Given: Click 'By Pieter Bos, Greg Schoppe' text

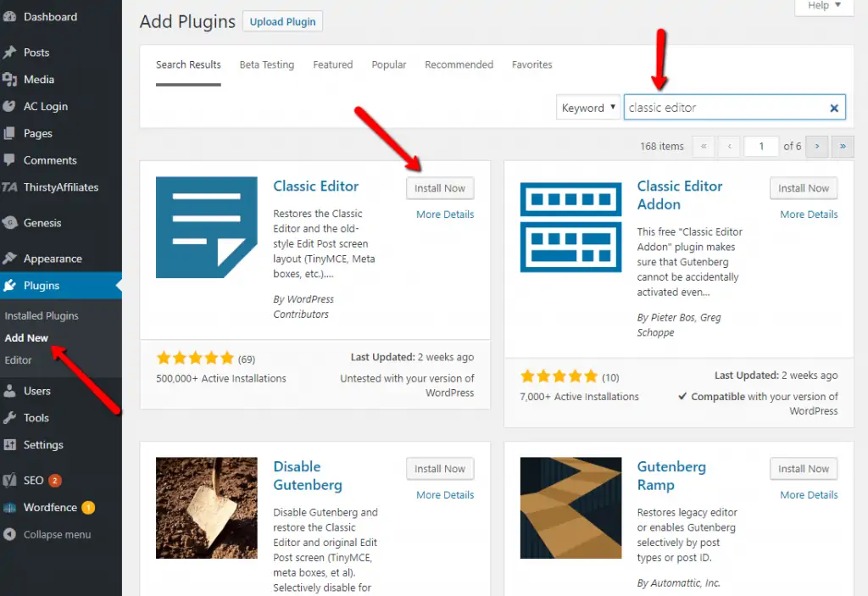Looking at the screenshot, I should pyautogui.click(x=679, y=326).
